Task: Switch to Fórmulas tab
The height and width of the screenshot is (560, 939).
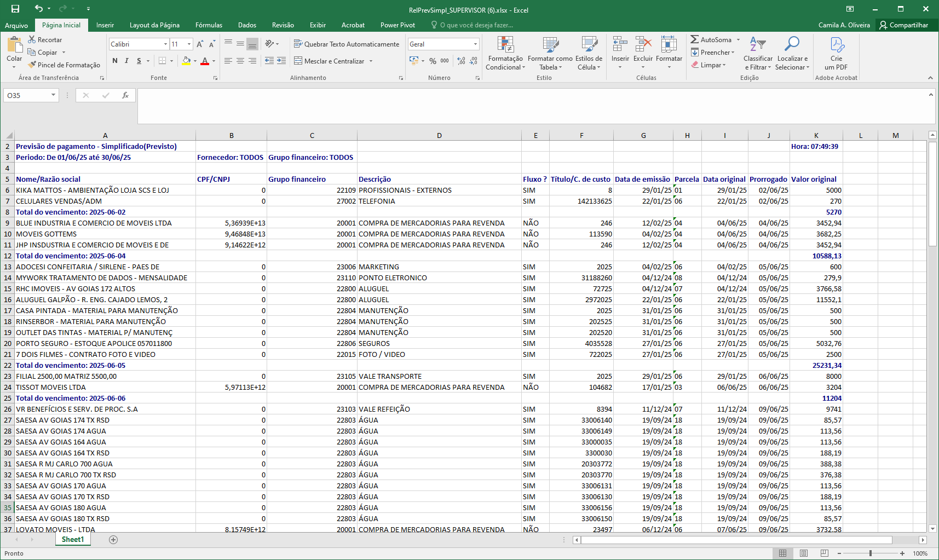Action: click(209, 25)
